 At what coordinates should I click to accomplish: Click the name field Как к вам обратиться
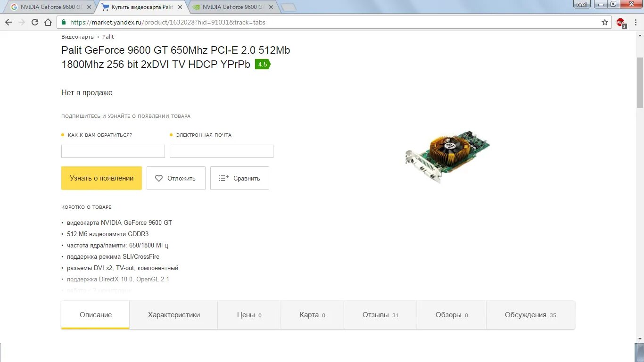[113, 151]
